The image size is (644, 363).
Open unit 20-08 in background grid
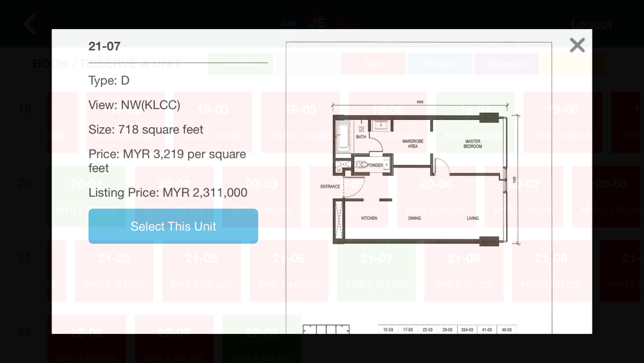click(x=611, y=197)
